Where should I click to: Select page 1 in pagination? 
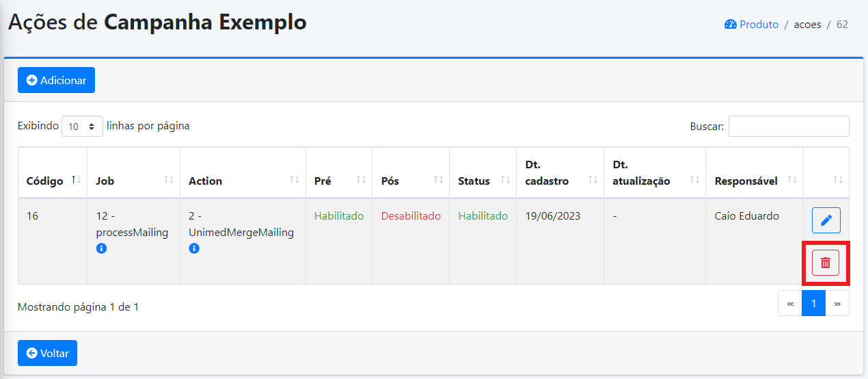813,303
